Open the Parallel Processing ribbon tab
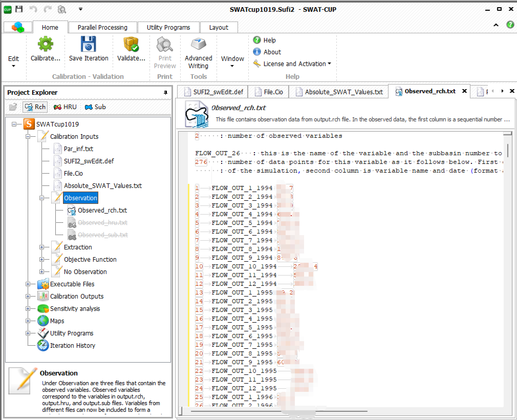 tap(102, 27)
